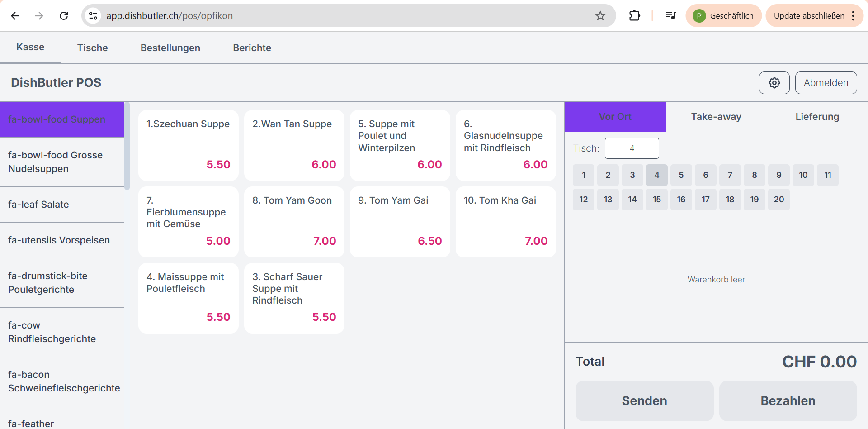Select the Vorspeisen category

pyautogui.click(x=62, y=240)
